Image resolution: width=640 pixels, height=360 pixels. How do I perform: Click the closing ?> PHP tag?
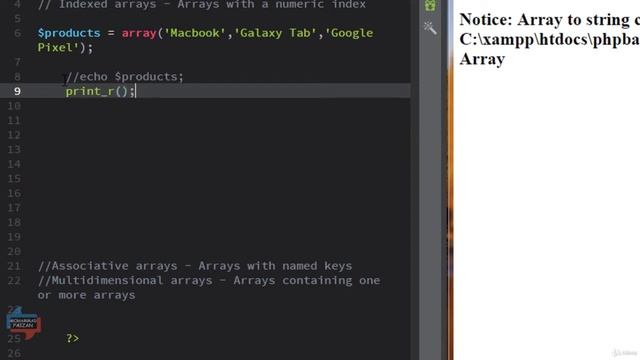[72, 338]
